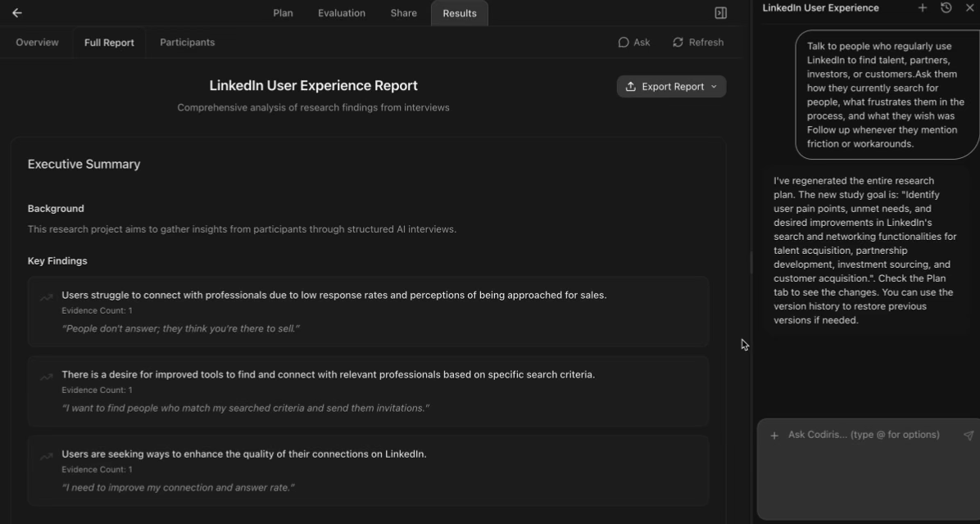
Task: Click the regenerated research plan reply
Action: 865,251
